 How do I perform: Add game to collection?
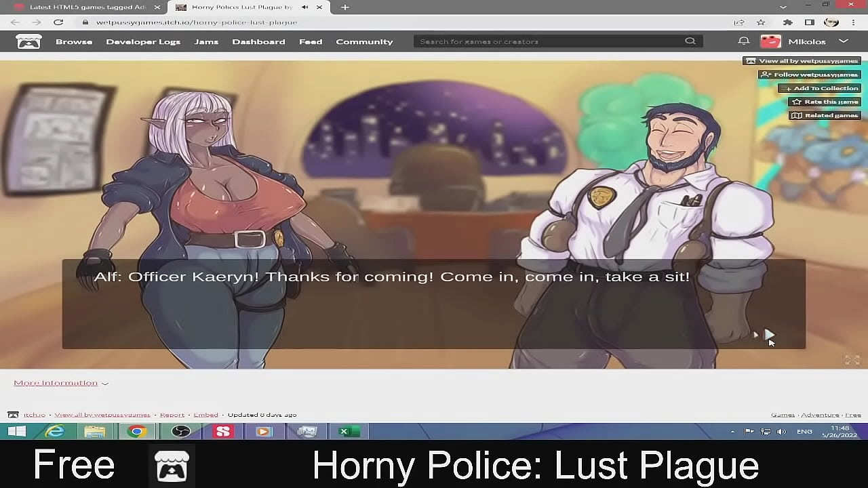(x=819, y=88)
